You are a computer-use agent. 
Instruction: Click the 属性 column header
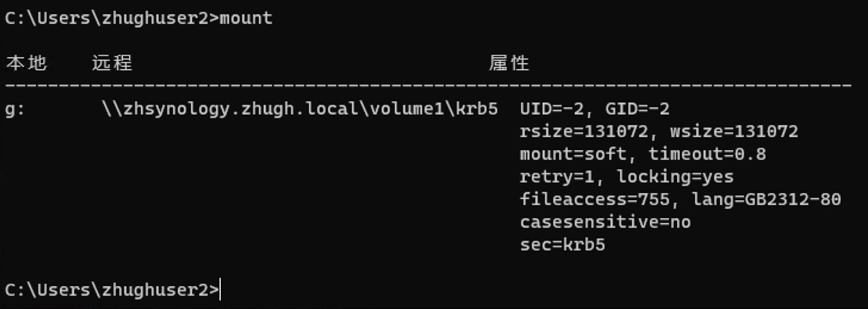tap(509, 63)
